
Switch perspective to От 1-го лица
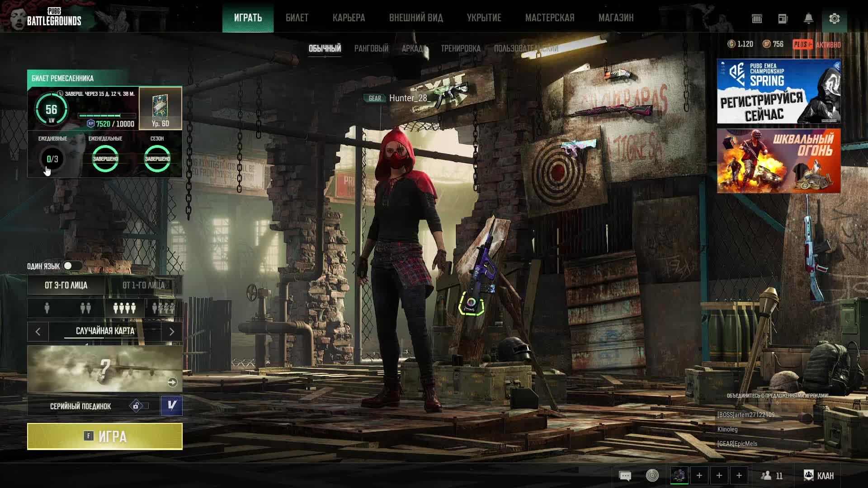pyautogui.click(x=143, y=285)
